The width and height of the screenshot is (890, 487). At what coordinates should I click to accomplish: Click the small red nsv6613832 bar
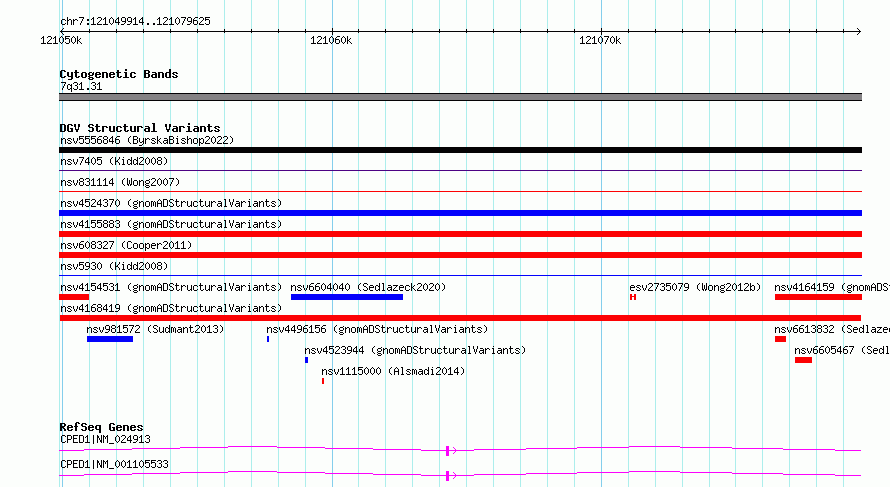tap(780, 339)
